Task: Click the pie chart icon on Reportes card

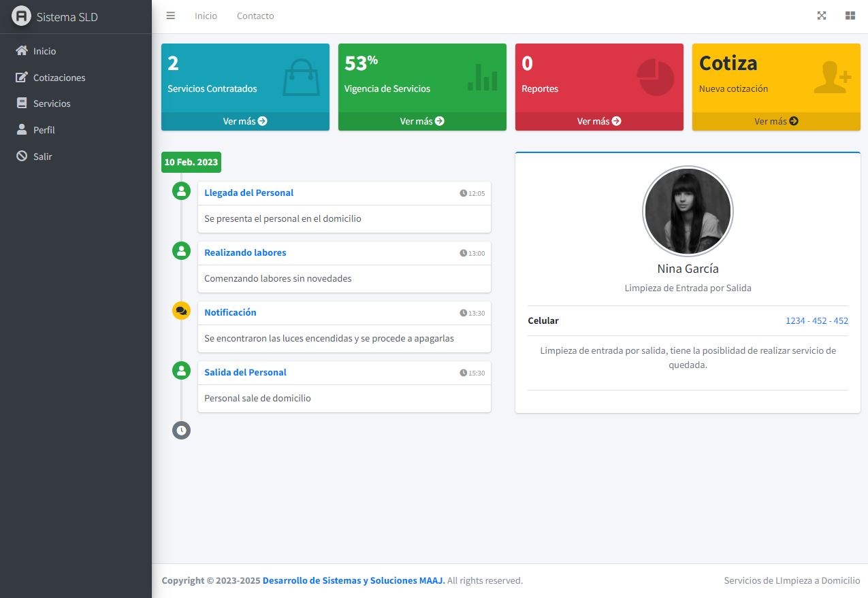Action: [x=655, y=77]
